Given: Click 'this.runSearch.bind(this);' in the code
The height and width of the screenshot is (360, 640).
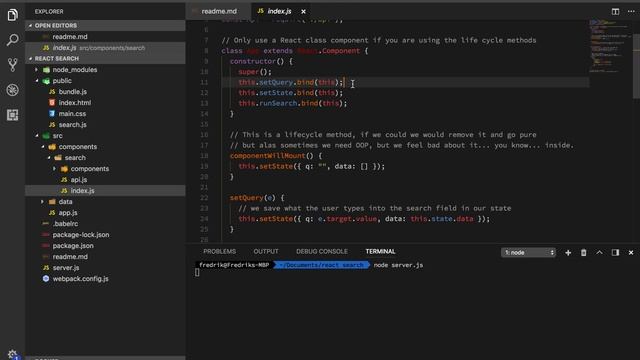Looking at the screenshot, I should [293, 103].
